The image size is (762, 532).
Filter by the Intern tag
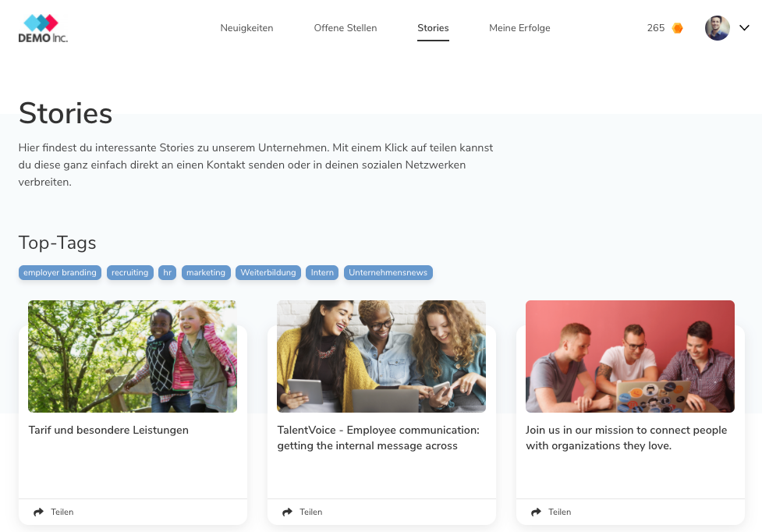pos(322,273)
